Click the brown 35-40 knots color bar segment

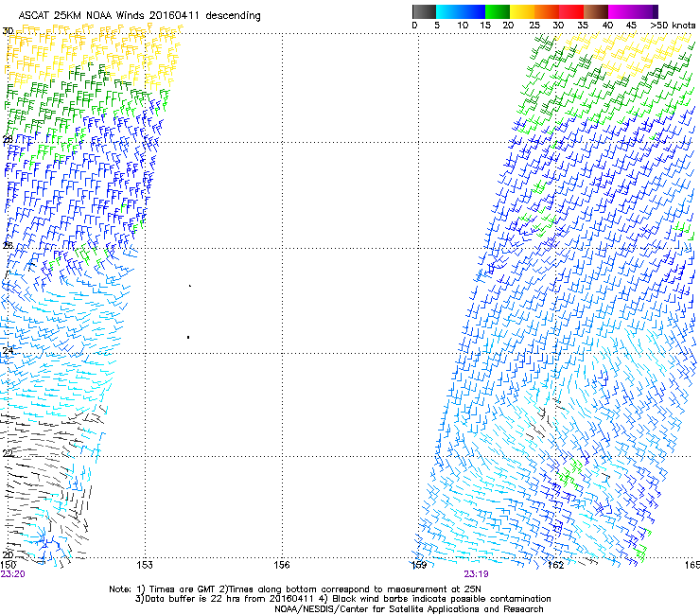click(x=596, y=11)
